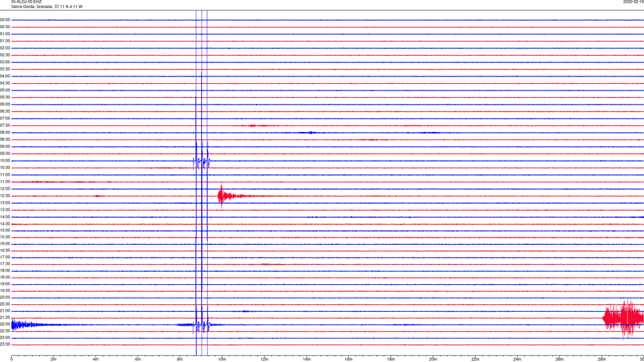The image size is (644, 362).
Task: Select the 06:30 time label
Action: (5, 111)
